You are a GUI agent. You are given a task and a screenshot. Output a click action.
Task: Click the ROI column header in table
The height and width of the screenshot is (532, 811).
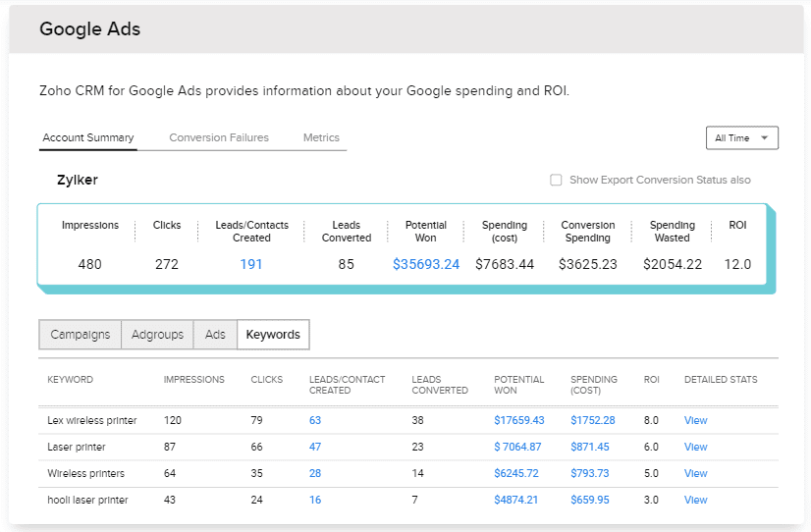(x=652, y=380)
